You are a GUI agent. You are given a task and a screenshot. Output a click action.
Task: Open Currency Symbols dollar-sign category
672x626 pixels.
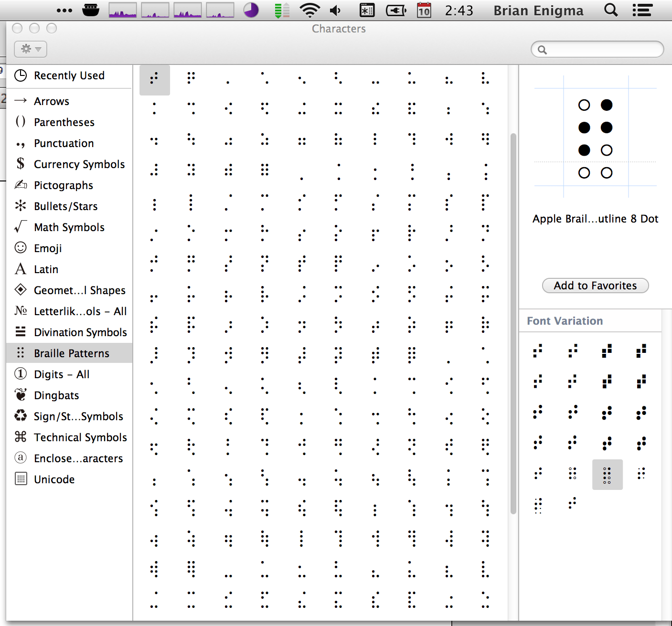tap(69, 164)
